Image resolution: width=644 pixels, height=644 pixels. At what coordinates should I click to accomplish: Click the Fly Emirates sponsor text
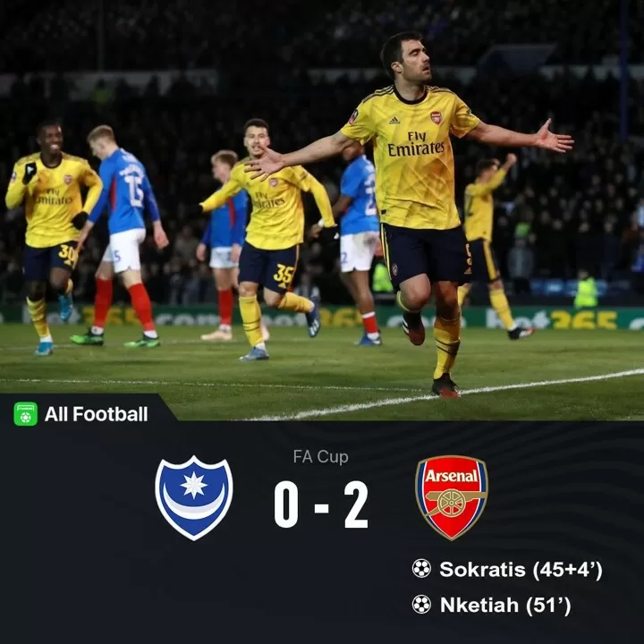point(416,144)
